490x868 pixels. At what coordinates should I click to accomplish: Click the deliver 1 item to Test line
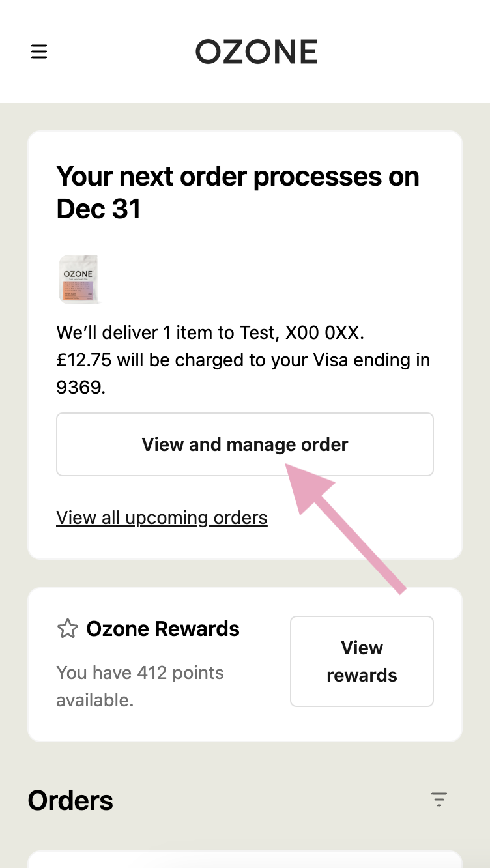[210, 333]
